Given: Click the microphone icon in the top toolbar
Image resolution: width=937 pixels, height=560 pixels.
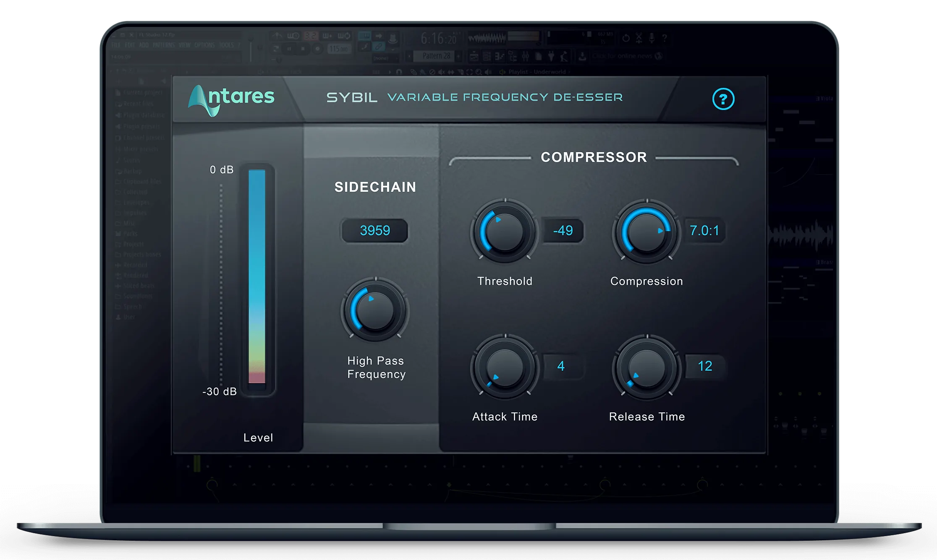Looking at the screenshot, I should coord(652,38).
